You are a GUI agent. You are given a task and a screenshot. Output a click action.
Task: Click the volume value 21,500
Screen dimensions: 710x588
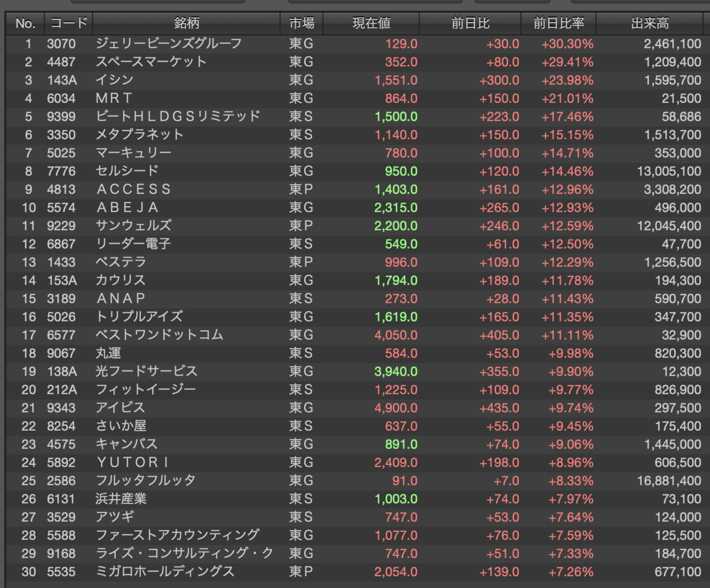pyautogui.click(x=682, y=98)
